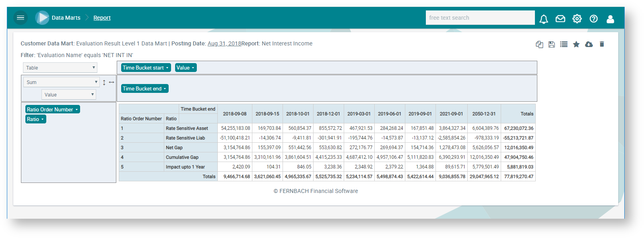Open the inbox tray icon
This screenshot has height=238, width=644.
click(x=560, y=19)
